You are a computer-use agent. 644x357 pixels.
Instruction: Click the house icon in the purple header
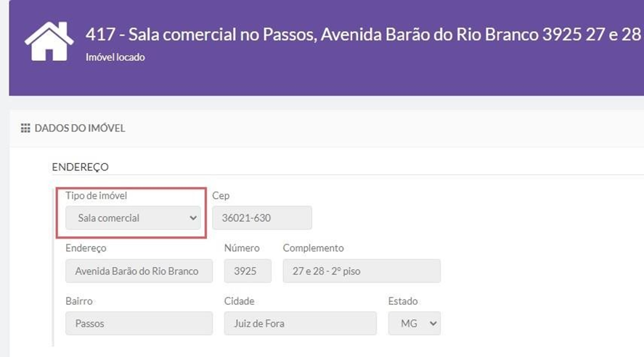[x=49, y=41]
